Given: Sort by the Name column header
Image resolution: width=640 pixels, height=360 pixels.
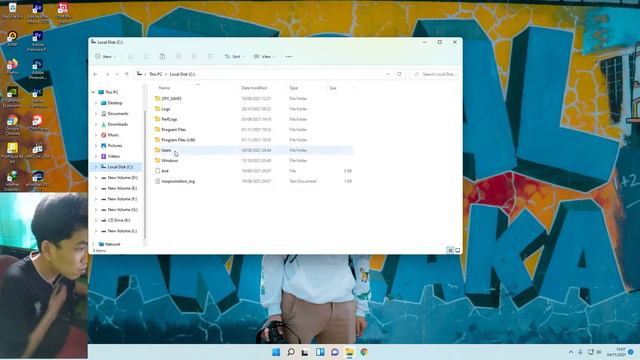Looking at the screenshot, I should point(164,88).
